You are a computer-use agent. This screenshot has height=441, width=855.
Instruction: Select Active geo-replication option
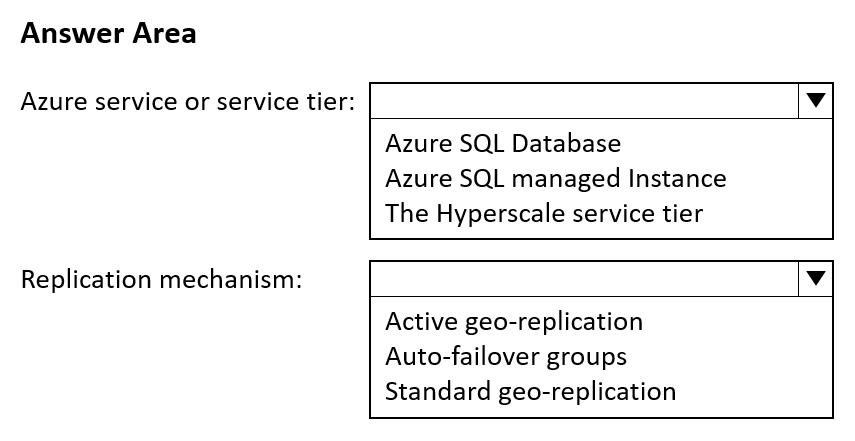pos(514,322)
